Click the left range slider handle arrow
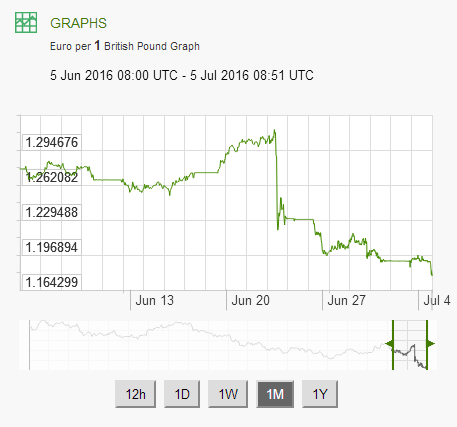Image resolution: width=457 pixels, height=427 pixels. 389,343
